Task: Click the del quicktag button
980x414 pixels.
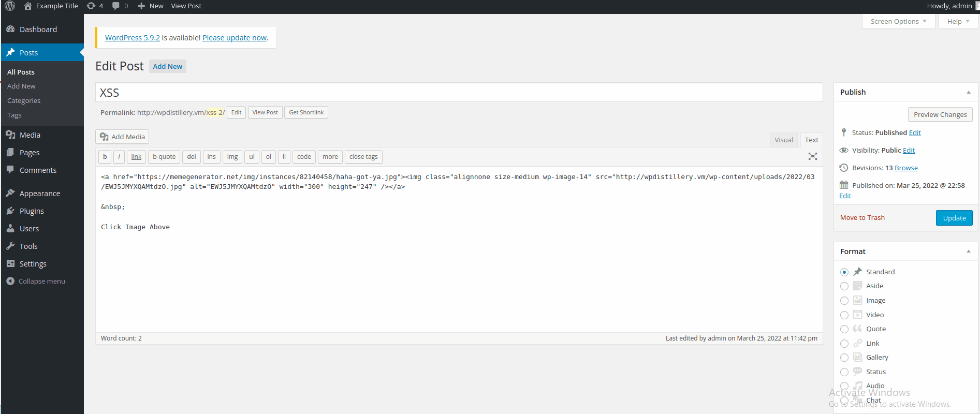Action: pos(192,157)
